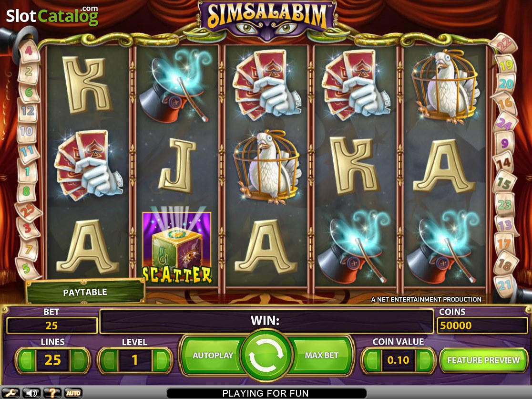532x399 pixels.
Task: Select Max Bet
Action: (321, 355)
